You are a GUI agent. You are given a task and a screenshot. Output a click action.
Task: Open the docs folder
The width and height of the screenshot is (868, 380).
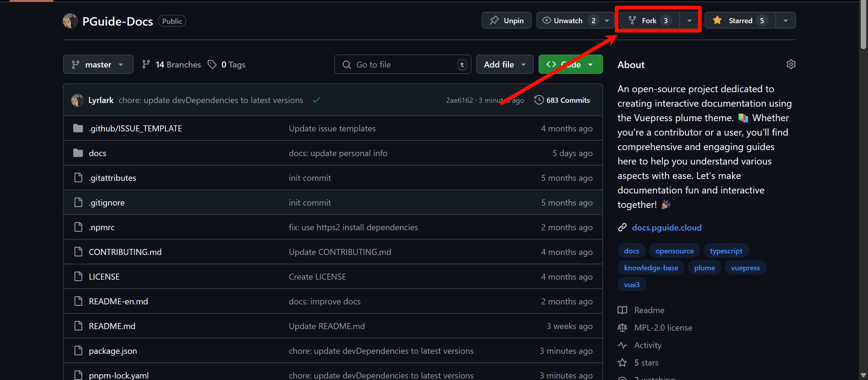point(97,153)
